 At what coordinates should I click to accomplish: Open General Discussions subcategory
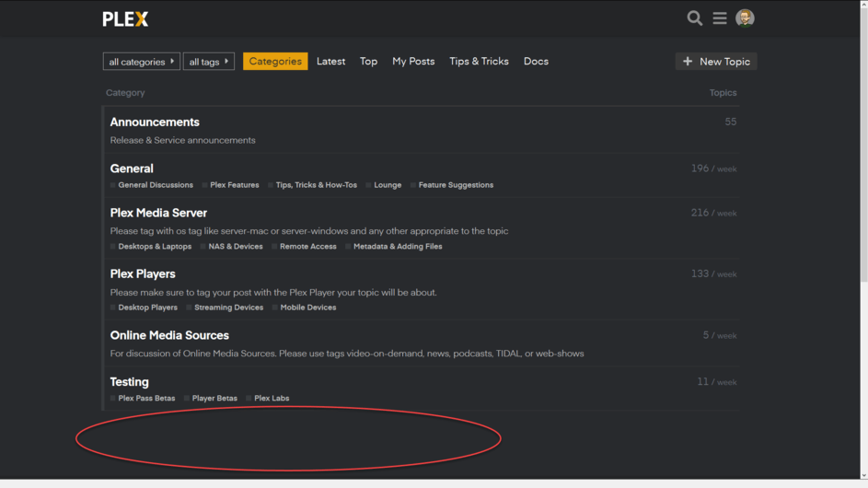tap(156, 185)
